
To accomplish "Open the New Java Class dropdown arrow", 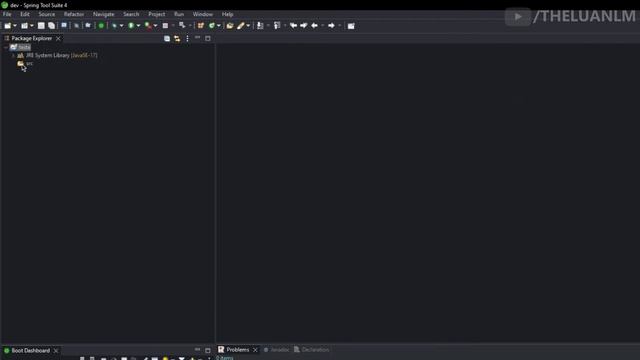I will pos(219,26).
